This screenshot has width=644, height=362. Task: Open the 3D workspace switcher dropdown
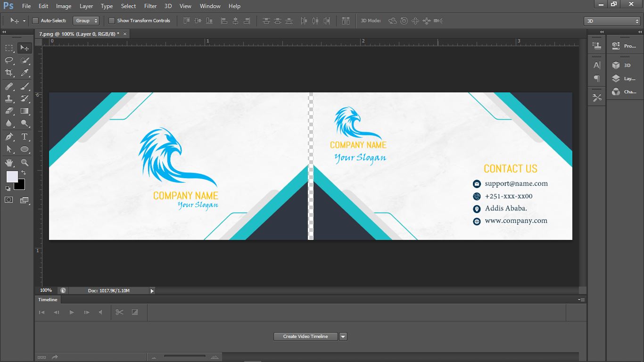point(612,21)
